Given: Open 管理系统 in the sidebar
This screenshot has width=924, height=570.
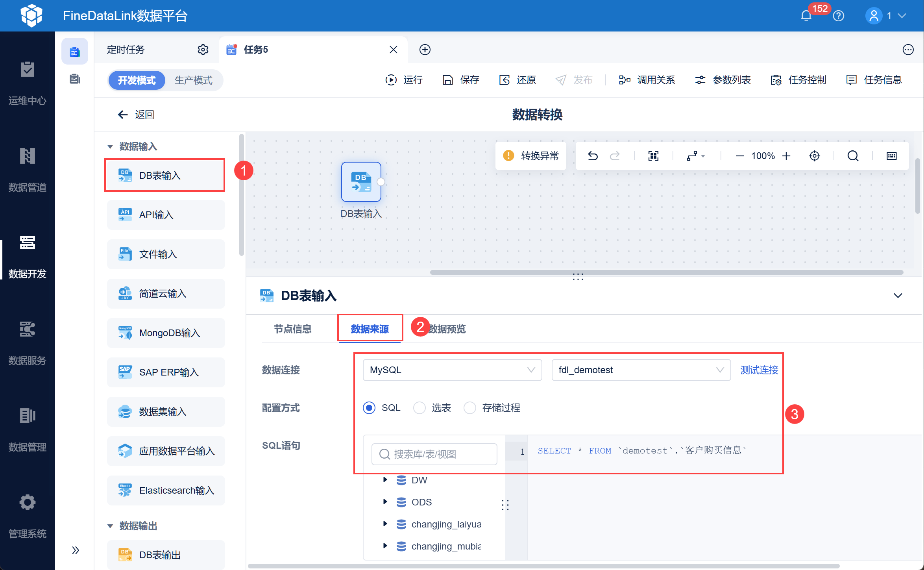Looking at the screenshot, I should [x=28, y=516].
